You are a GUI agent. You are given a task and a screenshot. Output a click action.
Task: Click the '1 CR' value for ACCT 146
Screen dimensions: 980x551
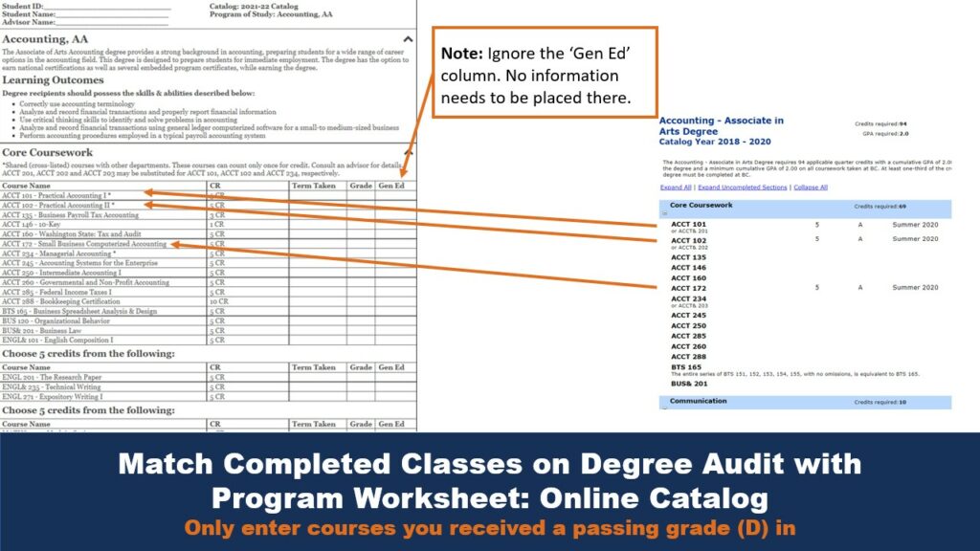pos(217,224)
